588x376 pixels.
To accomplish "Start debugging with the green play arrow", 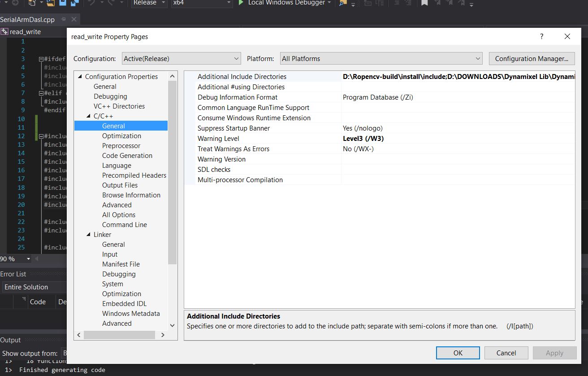I will click(x=241, y=3).
